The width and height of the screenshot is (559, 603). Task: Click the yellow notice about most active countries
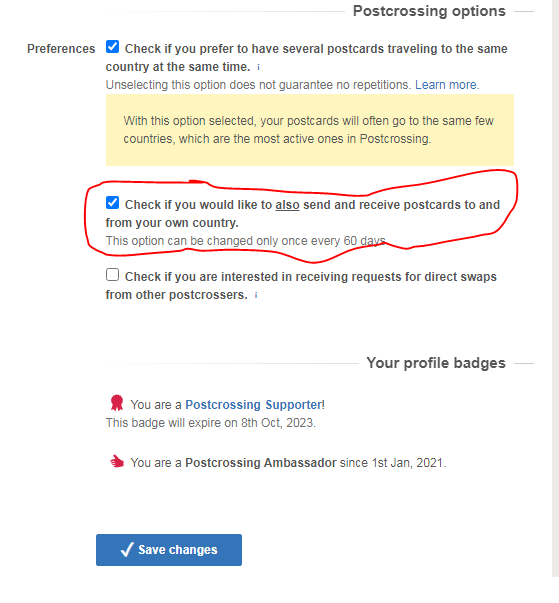coord(310,130)
